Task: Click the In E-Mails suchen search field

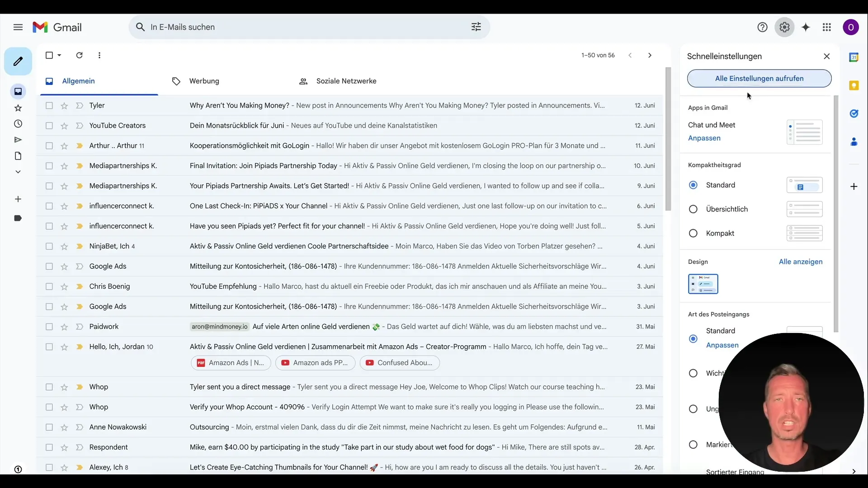Action: pyautogui.click(x=294, y=27)
